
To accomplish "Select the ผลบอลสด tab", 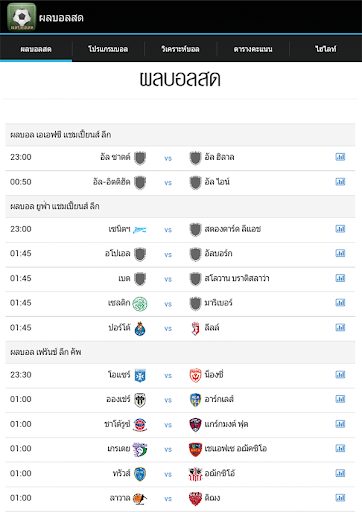I will 36,49.
